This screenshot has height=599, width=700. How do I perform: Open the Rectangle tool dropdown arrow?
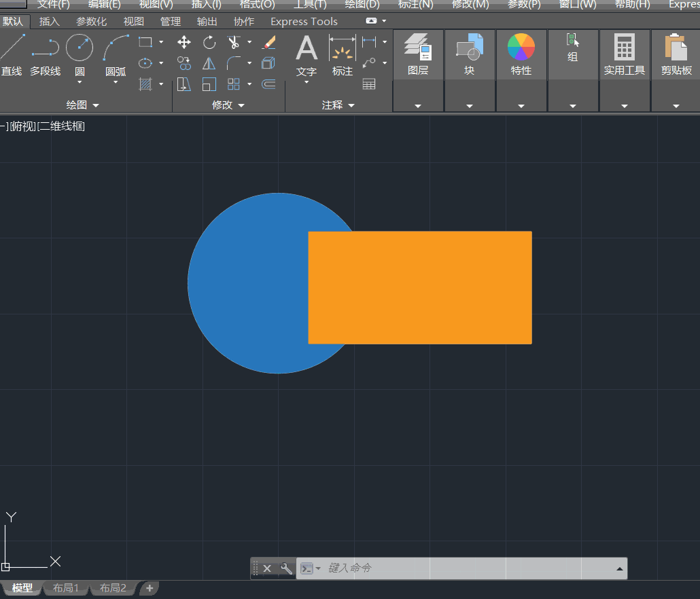point(161,42)
